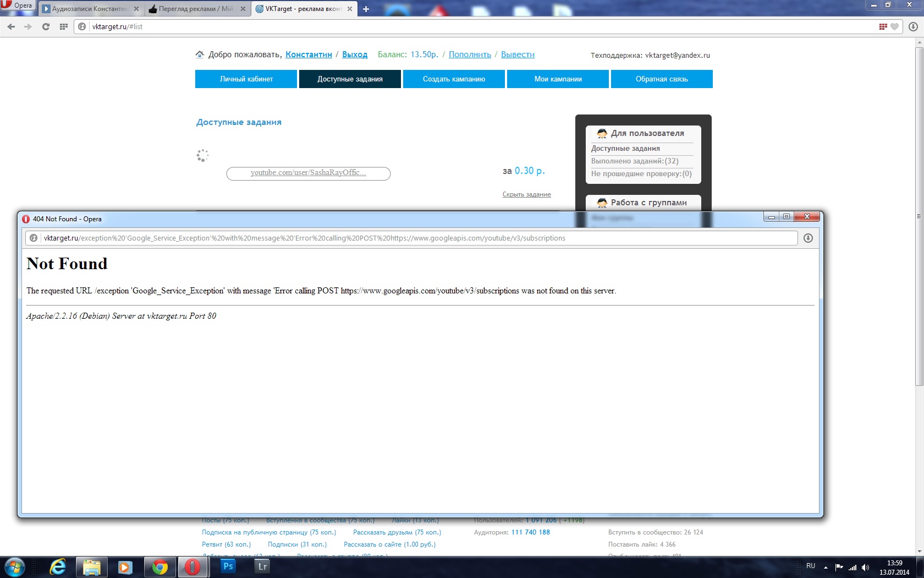Click Рассказать о сайте (1.00 руб.) link
The image size is (924, 578).
[389, 544]
